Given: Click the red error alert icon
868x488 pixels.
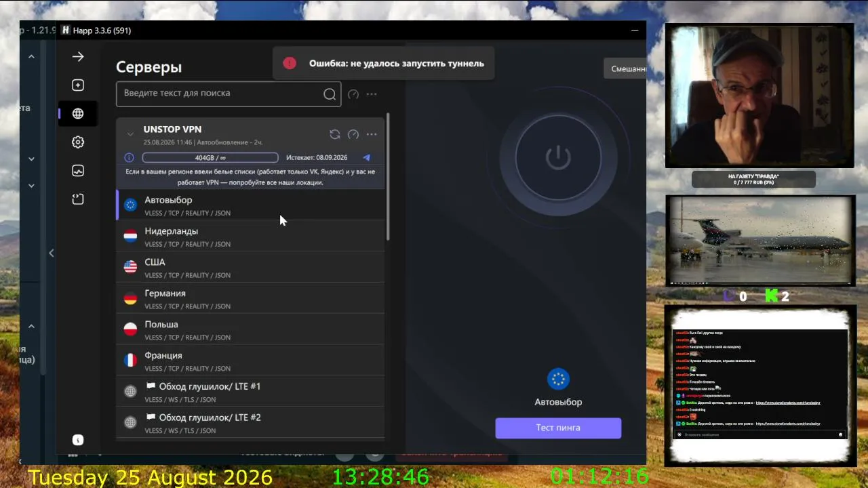Looking at the screenshot, I should click(x=290, y=64).
